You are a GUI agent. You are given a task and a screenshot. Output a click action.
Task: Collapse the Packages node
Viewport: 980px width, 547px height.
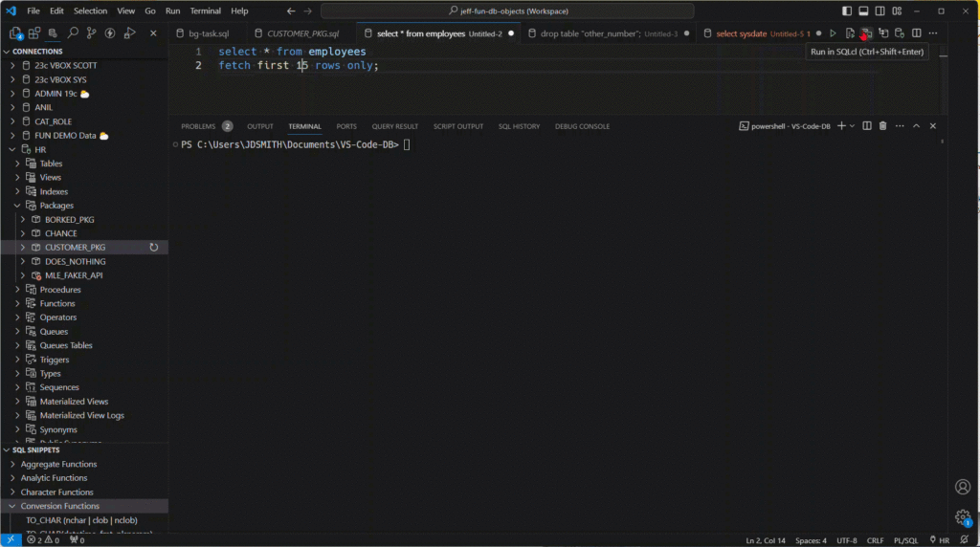coord(17,206)
